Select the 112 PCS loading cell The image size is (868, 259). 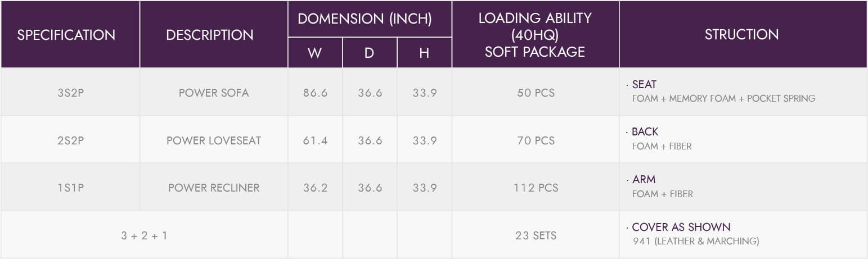pos(536,188)
